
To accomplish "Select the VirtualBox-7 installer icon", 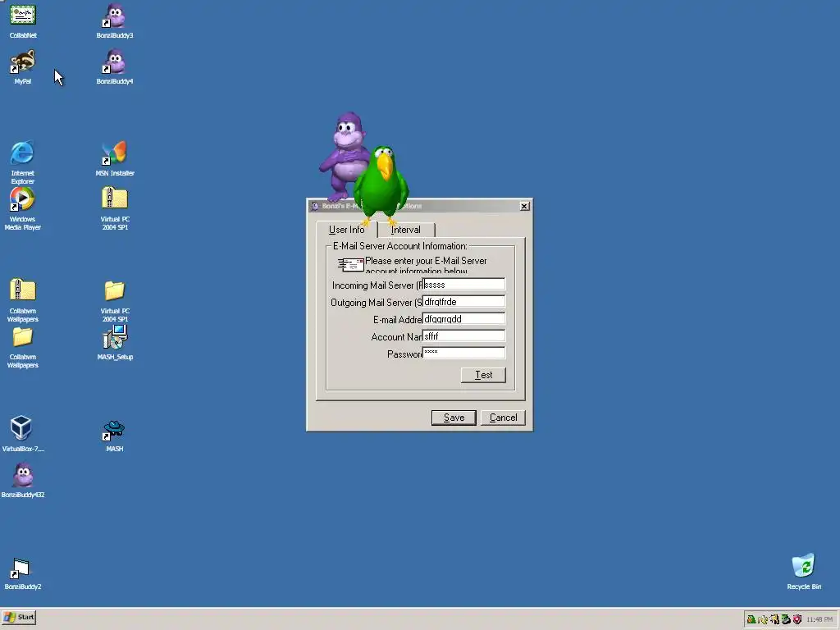I will pyautogui.click(x=22, y=435).
